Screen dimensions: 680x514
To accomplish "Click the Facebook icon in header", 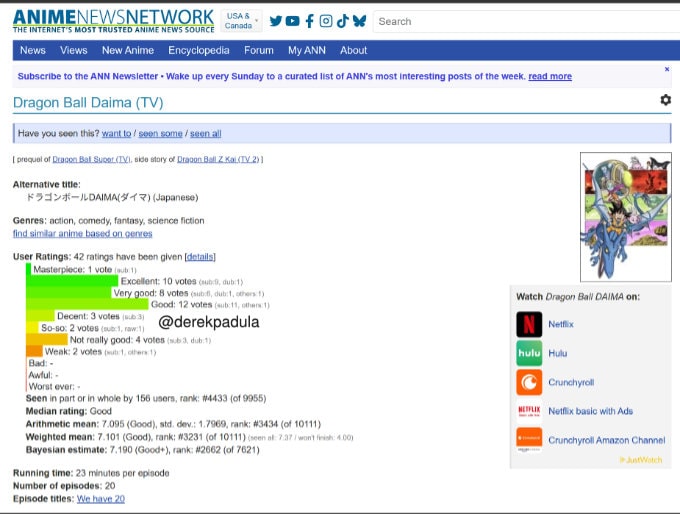I will (309, 21).
